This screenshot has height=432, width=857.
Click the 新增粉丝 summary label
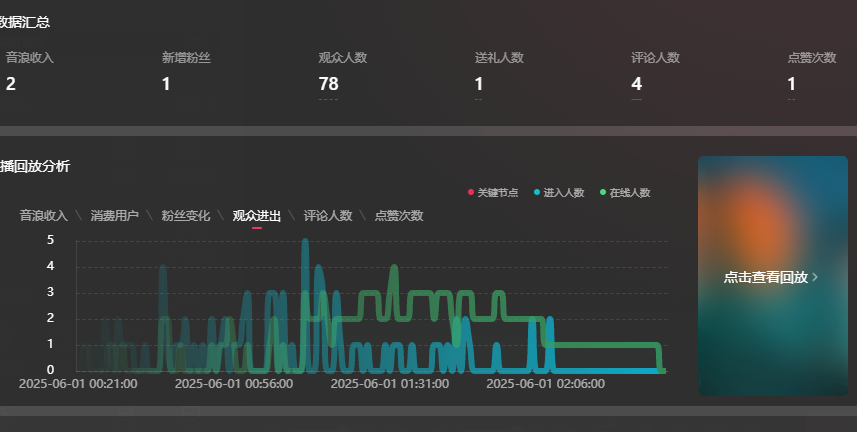(186, 57)
